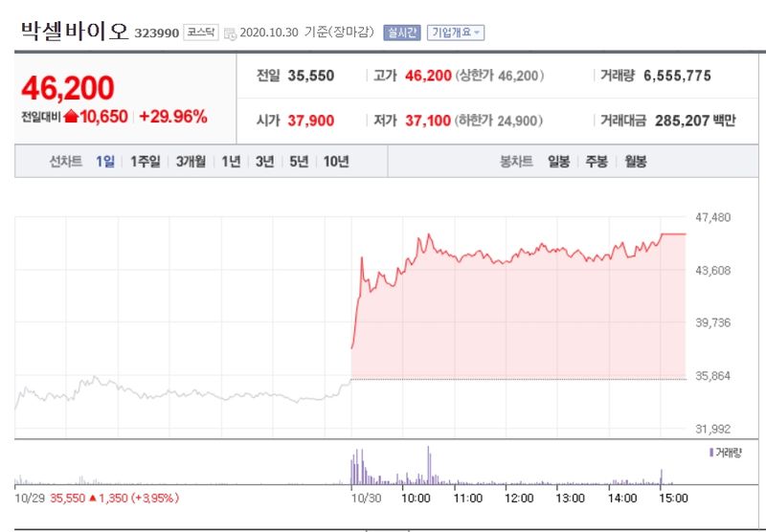Open the 기업개요 dropdown

coord(456,33)
